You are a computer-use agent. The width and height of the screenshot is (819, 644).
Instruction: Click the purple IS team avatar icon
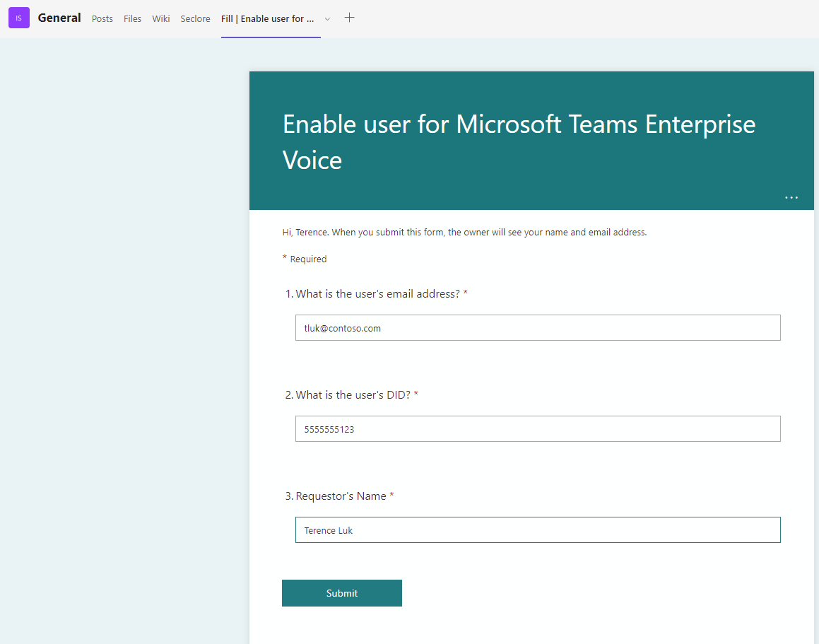[x=19, y=18]
